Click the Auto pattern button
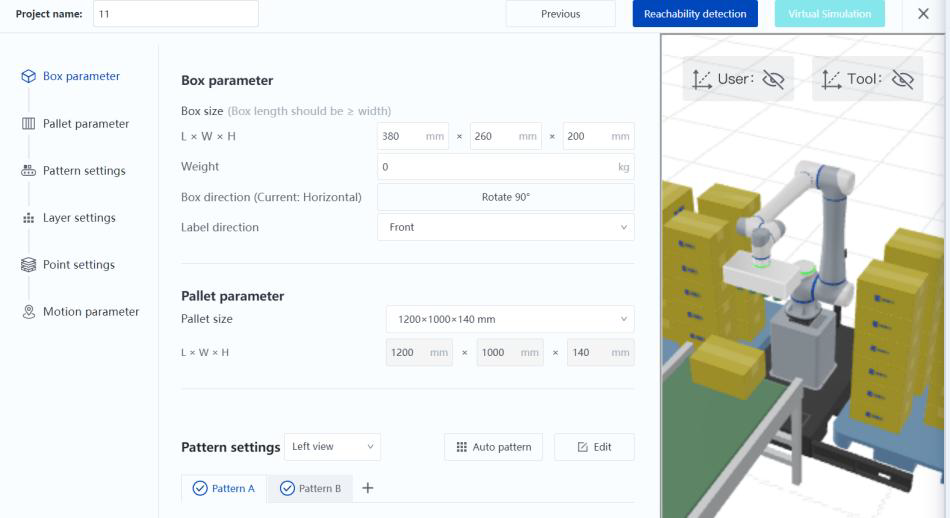The width and height of the screenshot is (950, 518). tap(493, 447)
